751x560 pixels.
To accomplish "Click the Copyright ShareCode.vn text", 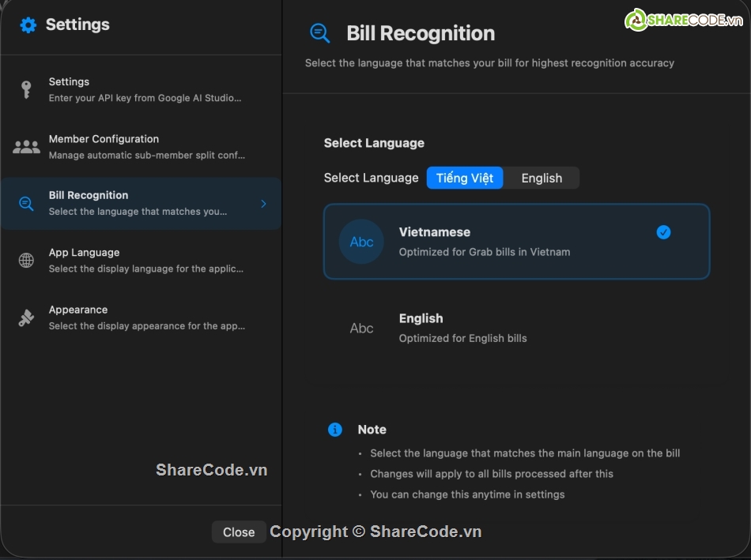I will 375,532.
